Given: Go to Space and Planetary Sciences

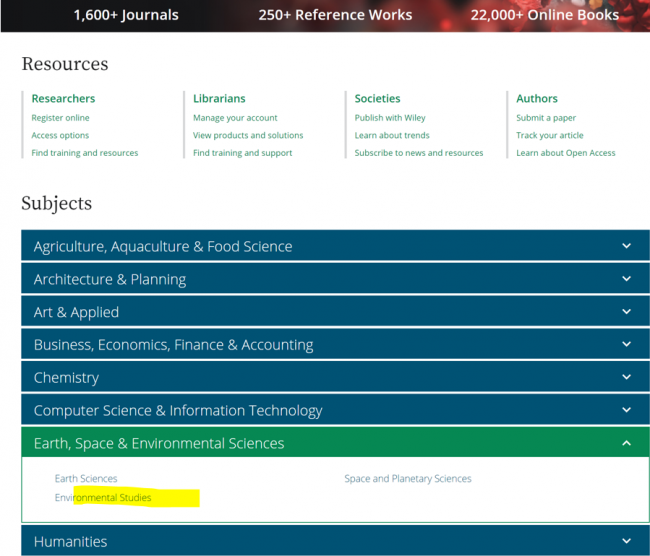Looking at the screenshot, I should (x=408, y=479).
